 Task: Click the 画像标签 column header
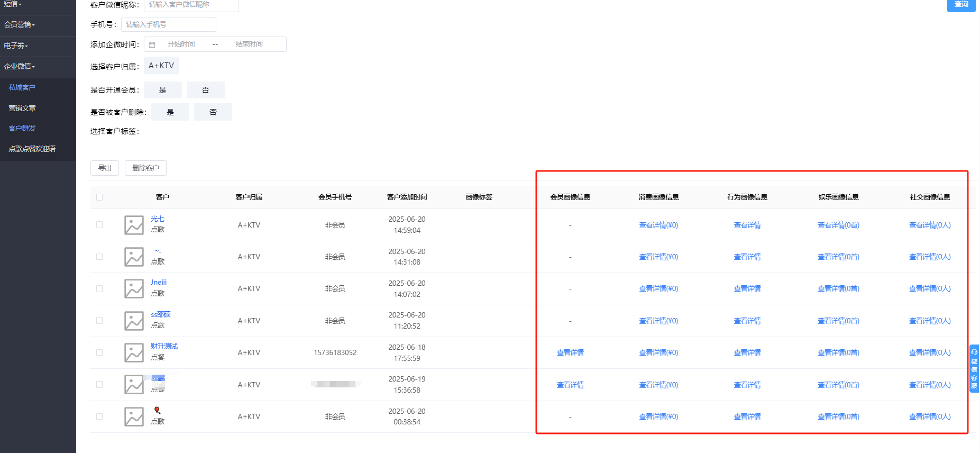(x=479, y=197)
